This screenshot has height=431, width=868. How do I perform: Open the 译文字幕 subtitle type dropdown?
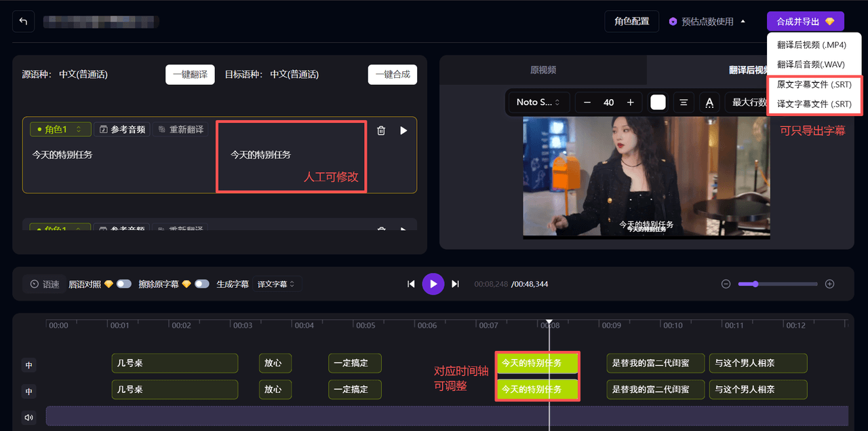277,284
